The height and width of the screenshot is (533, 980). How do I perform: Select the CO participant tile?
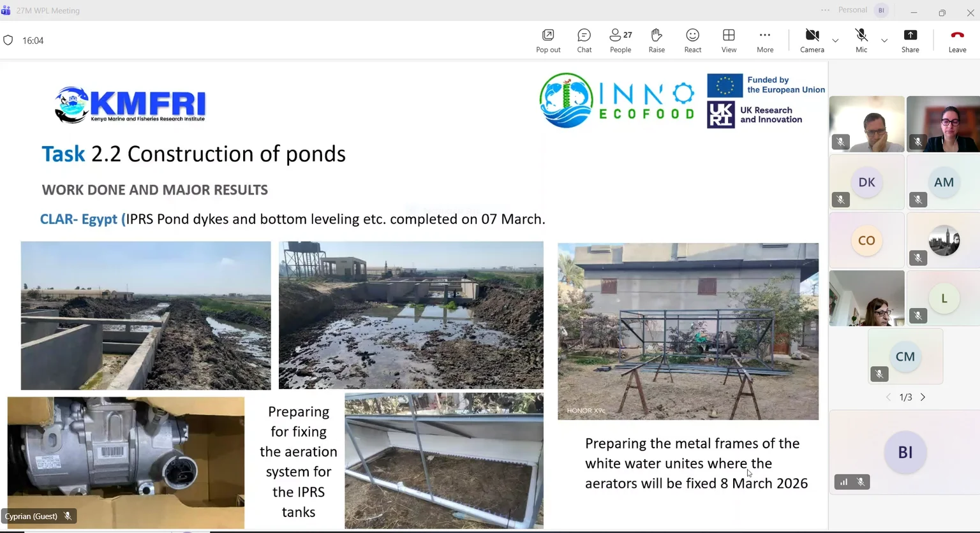(866, 240)
